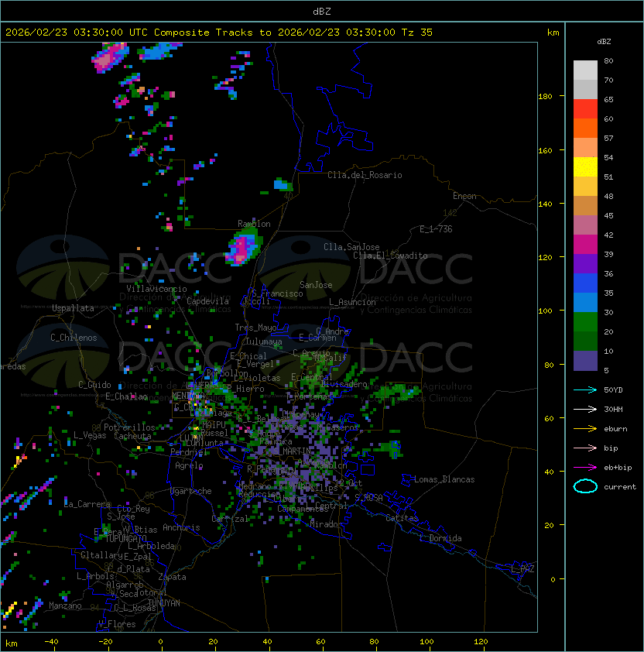Click the 'Carrizal' place label
This screenshot has height=652, width=644.
tap(230, 519)
